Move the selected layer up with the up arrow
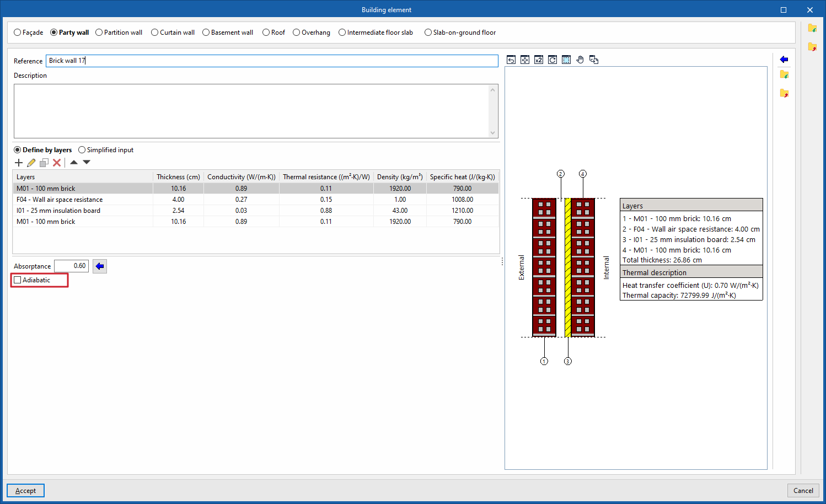This screenshot has height=504, width=826. coord(74,162)
